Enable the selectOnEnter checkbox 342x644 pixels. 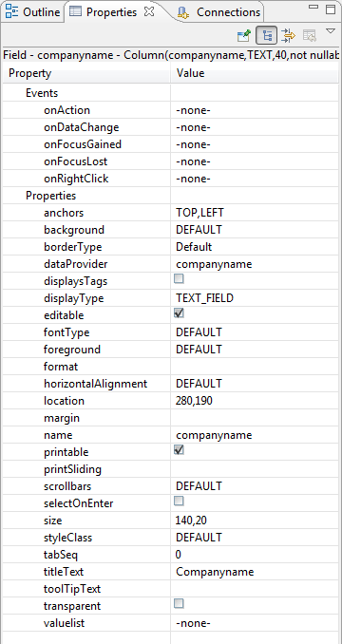click(179, 502)
